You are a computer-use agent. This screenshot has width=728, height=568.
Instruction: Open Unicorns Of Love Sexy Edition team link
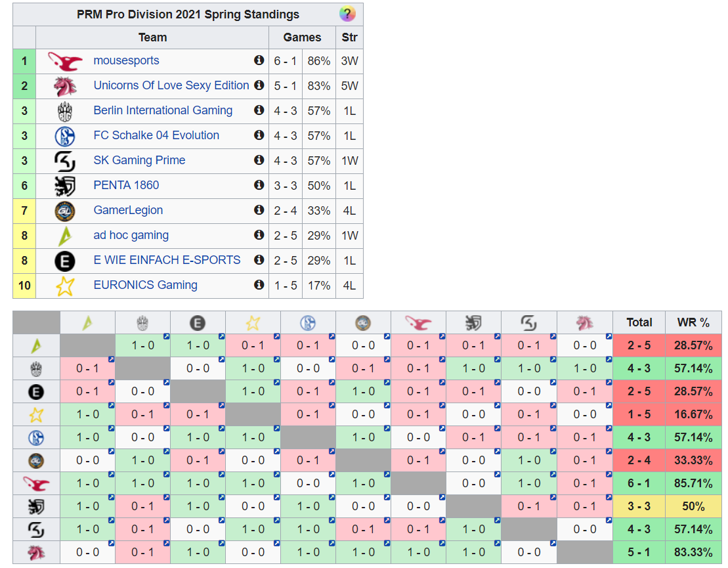click(171, 85)
